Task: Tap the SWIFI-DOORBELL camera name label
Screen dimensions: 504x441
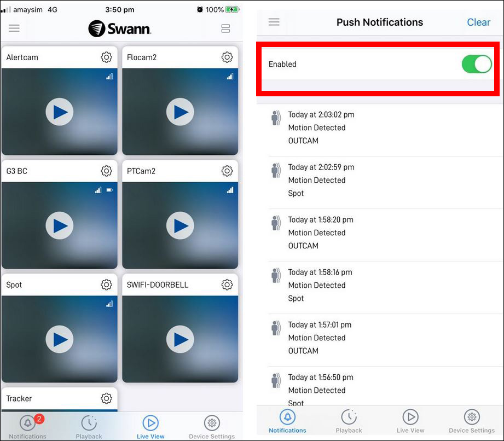Action: (x=158, y=285)
